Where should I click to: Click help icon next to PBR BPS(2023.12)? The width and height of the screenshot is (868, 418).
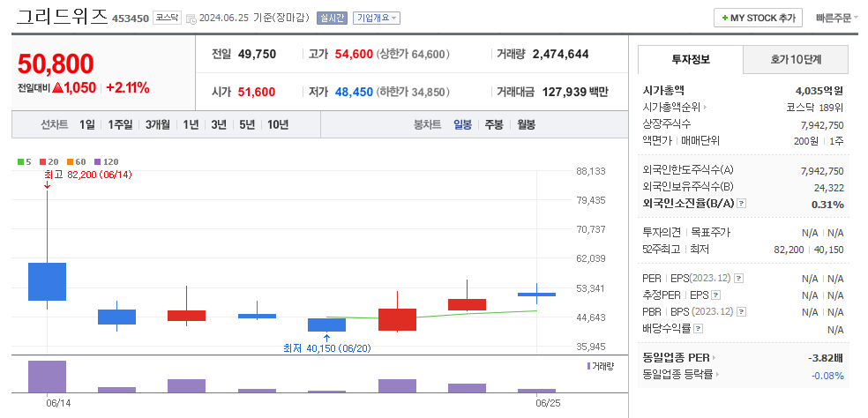pyautogui.click(x=741, y=312)
